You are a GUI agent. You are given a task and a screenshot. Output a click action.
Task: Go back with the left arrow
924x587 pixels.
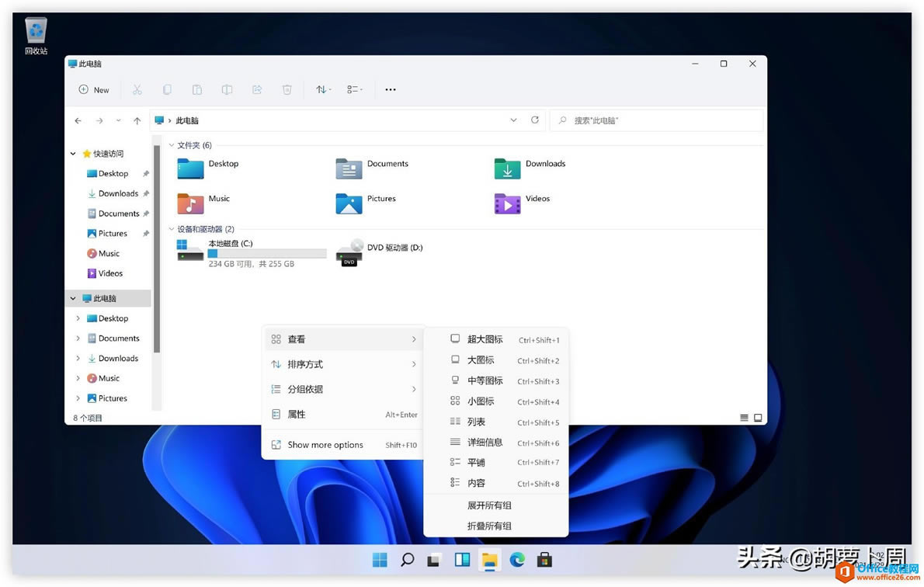click(78, 121)
